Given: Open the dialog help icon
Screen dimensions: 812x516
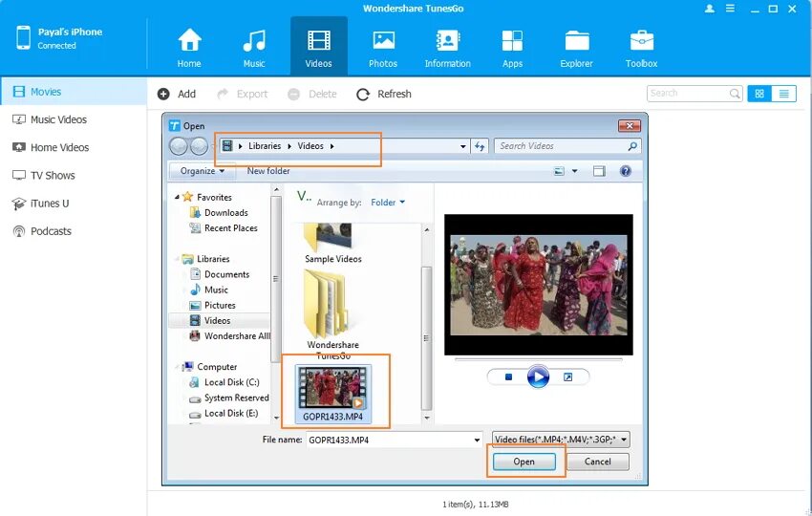Looking at the screenshot, I should click(x=626, y=171).
